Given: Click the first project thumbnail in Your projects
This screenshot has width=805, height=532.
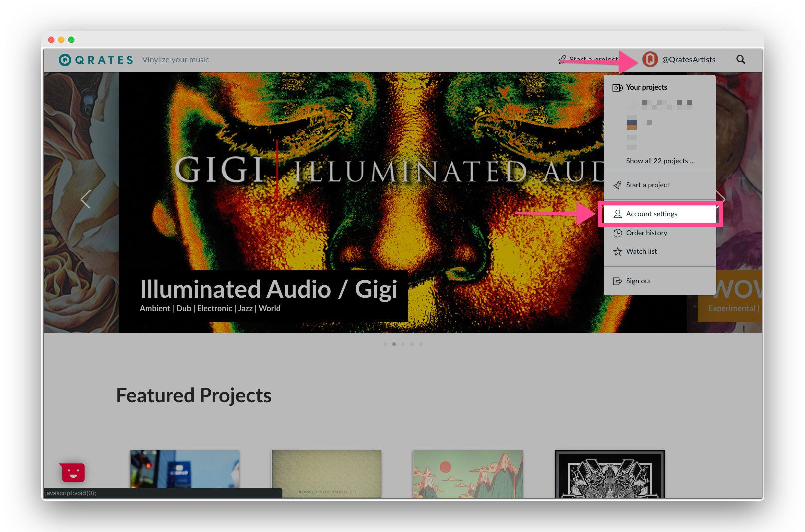Looking at the screenshot, I should click(632, 104).
